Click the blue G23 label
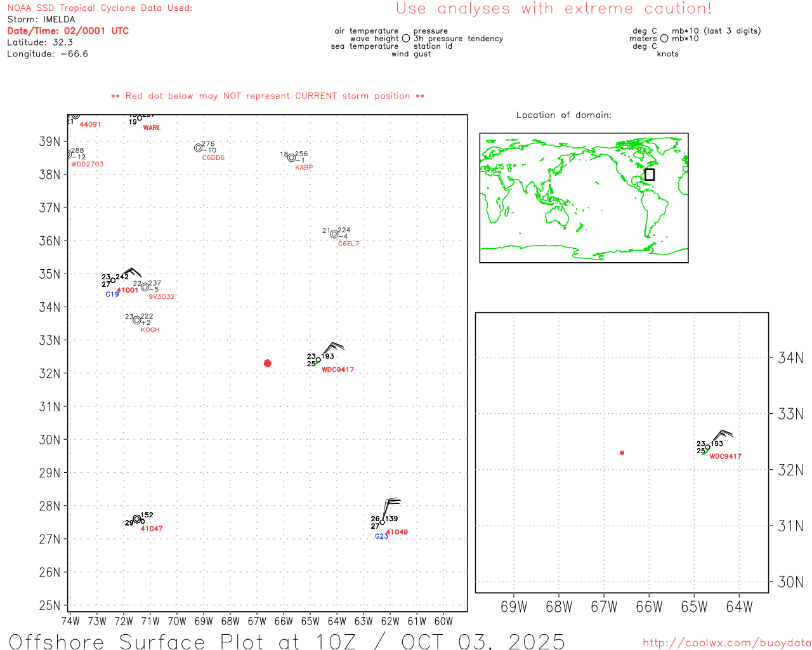812x650 pixels. (381, 536)
